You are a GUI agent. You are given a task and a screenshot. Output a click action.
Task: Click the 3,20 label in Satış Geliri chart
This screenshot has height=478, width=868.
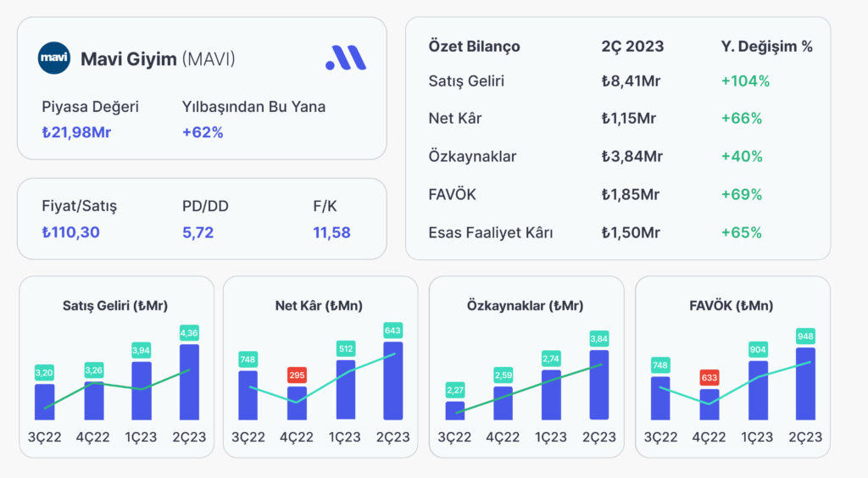coord(44,373)
